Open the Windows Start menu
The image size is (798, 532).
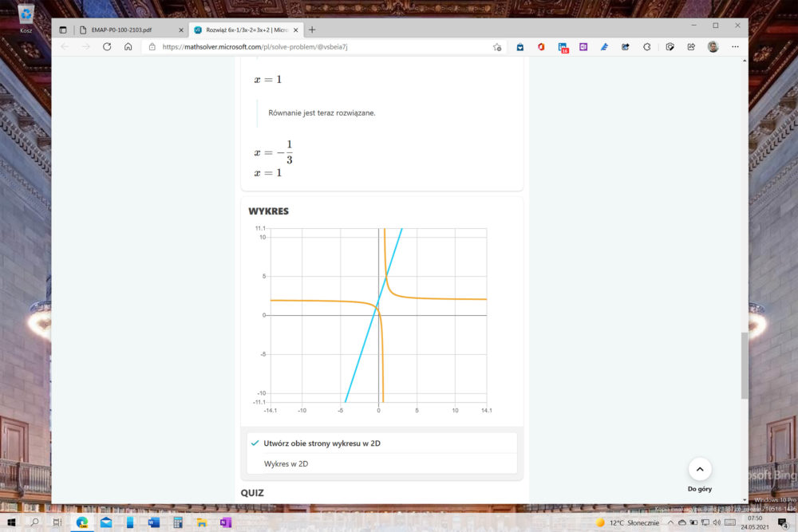click(x=11, y=522)
